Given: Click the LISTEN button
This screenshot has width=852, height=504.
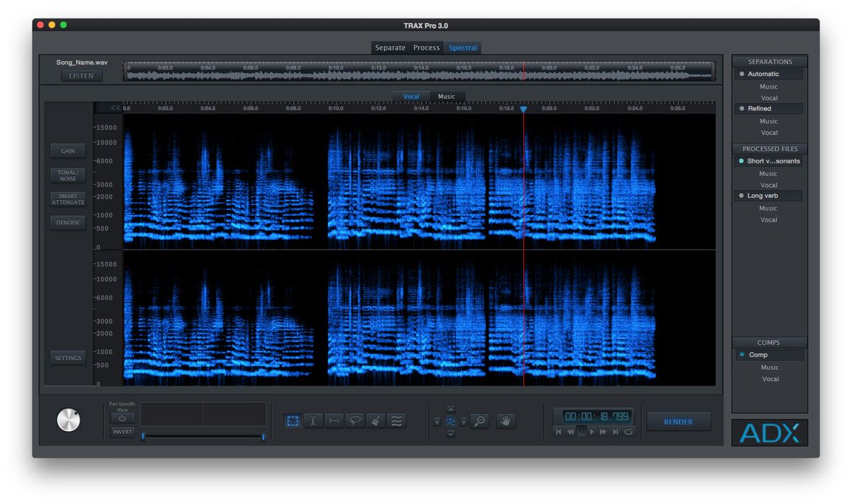Looking at the screenshot, I should tap(82, 76).
